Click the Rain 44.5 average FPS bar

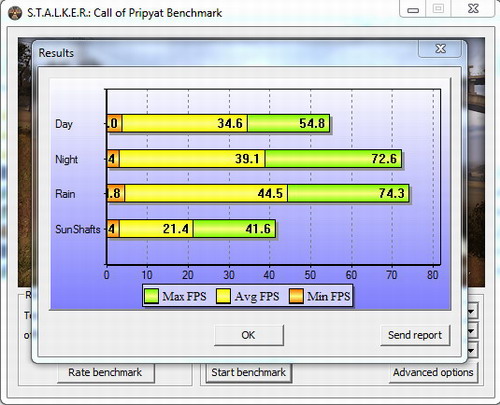click(x=206, y=193)
